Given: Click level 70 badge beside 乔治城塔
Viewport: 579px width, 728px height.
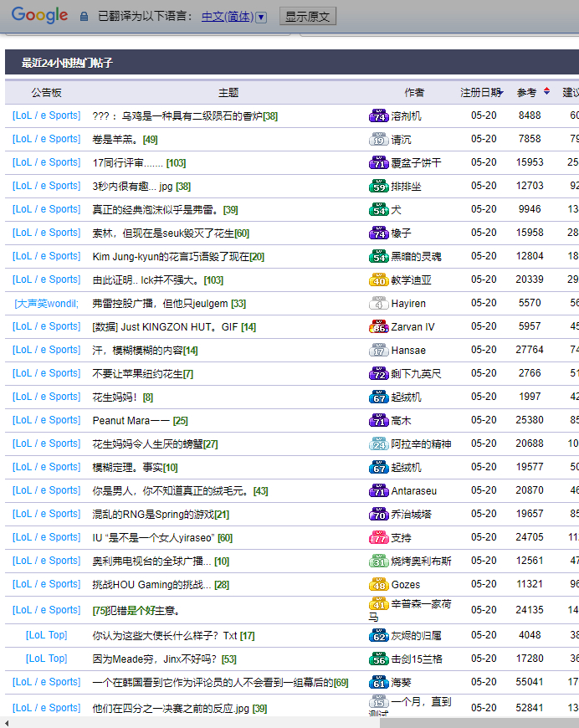Looking at the screenshot, I should [x=378, y=514].
